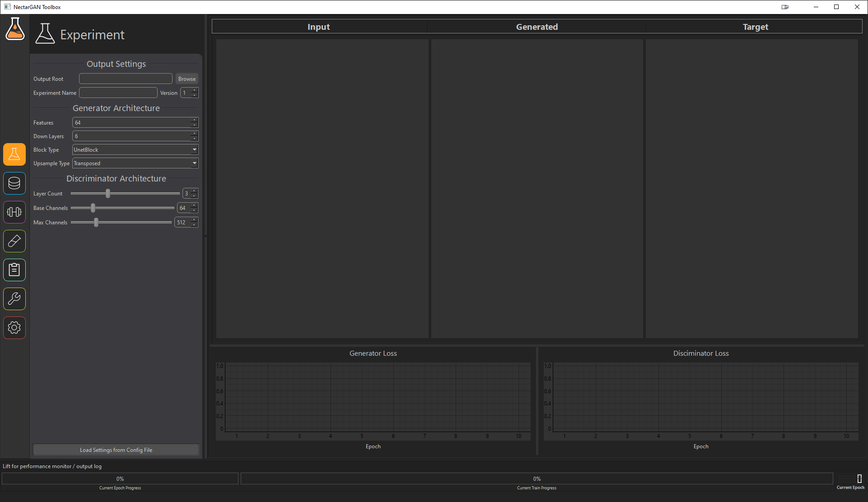Click the layout icon in the title bar
The height and width of the screenshot is (502, 868).
pos(785,7)
